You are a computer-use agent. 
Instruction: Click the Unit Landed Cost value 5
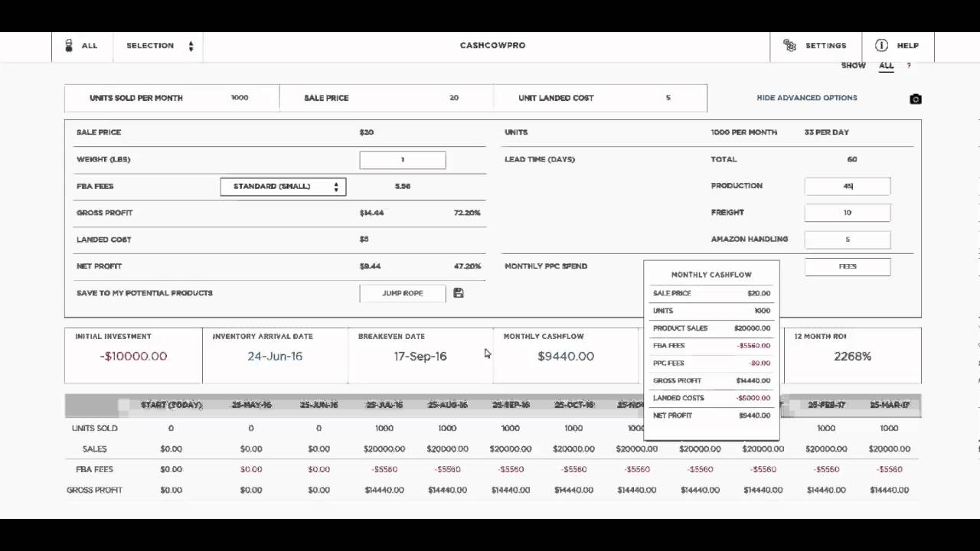click(x=668, y=98)
